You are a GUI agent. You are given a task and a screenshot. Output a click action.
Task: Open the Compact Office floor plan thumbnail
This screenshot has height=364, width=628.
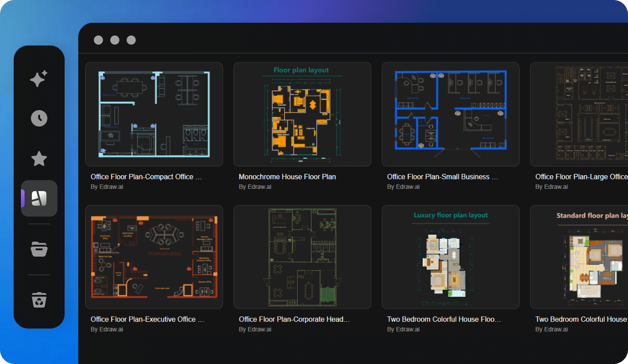point(154,114)
